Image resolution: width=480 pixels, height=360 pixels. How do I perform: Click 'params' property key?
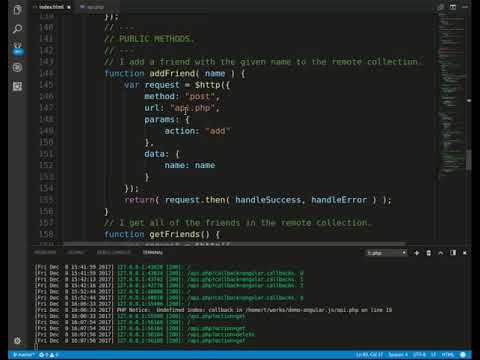(x=160, y=119)
